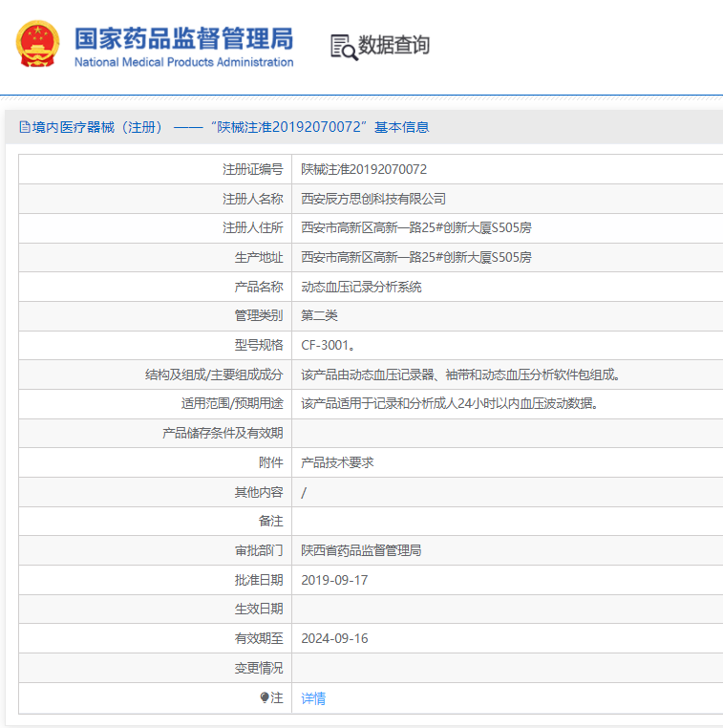This screenshot has width=723, height=728.
Task: Click the 适用范围/预期用途 label
Action: 232,403
